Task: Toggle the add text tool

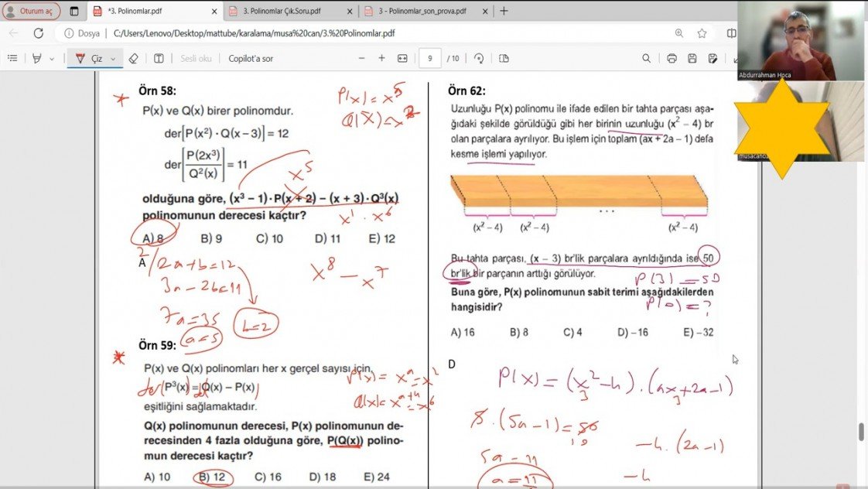Action: tap(159, 58)
